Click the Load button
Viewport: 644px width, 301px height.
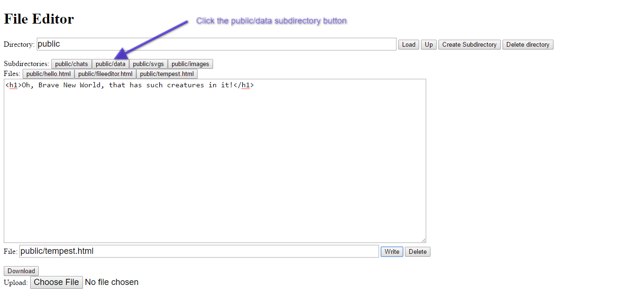point(408,44)
